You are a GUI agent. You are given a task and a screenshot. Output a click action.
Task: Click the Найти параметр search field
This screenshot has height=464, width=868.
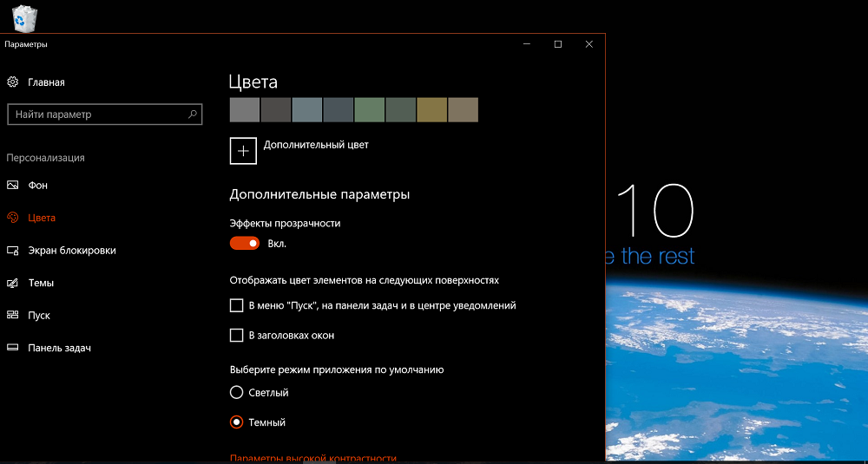105,114
